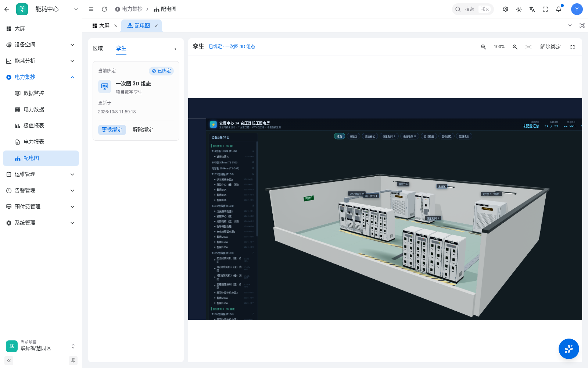Open the 能耗中心 app switcher dropdown
Image resolution: width=588 pixels, height=368 pixels.
(x=76, y=9)
